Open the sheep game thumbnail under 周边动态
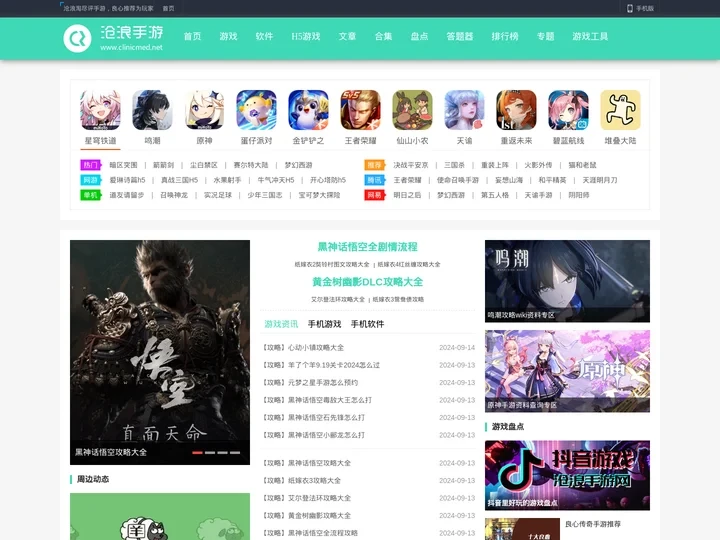The width and height of the screenshot is (720, 540). pyautogui.click(x=160, y=517)
